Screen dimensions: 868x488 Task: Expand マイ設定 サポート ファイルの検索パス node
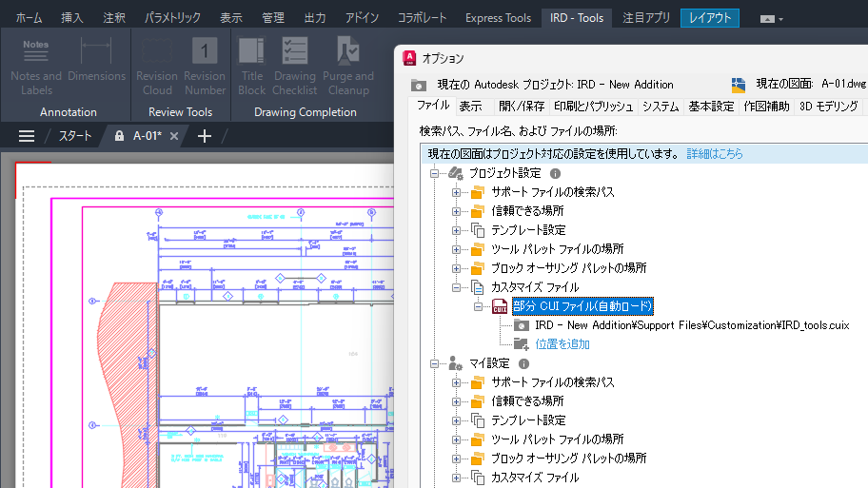pyautogui.click(x=456, y=382)
